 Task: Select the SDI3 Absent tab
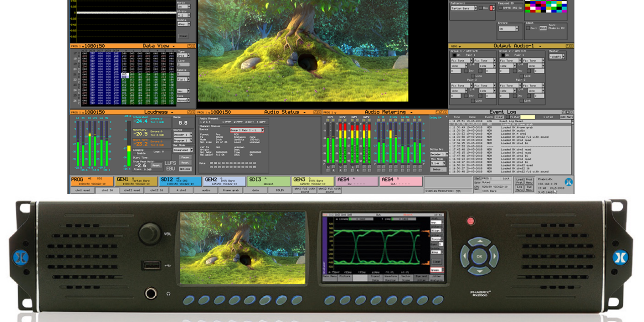click(269, 181)
